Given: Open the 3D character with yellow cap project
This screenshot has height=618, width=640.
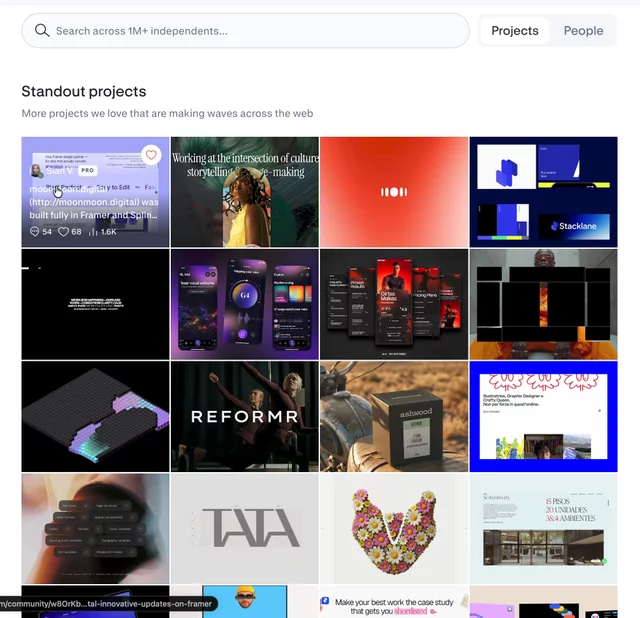Looking at the screenshot, I should (x=245, y=602).
